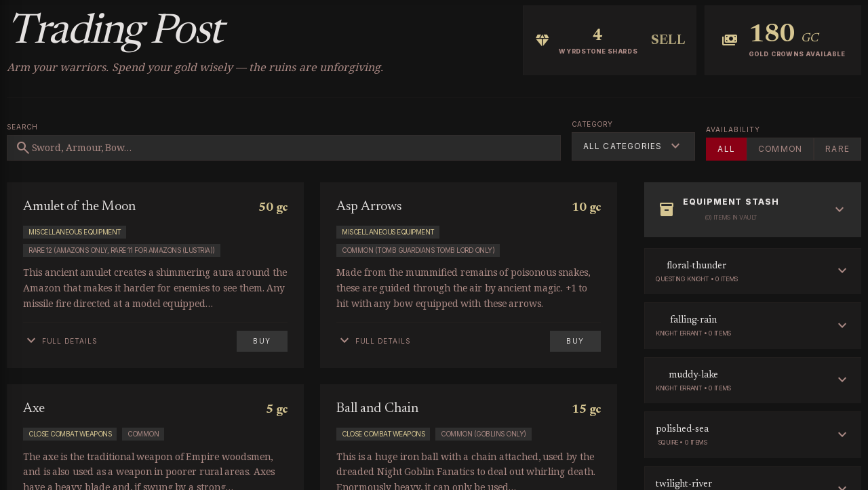Expand muddy-lake warrior inventory
The width and height of the screenshot is (868, 490).
pos(842,380)
